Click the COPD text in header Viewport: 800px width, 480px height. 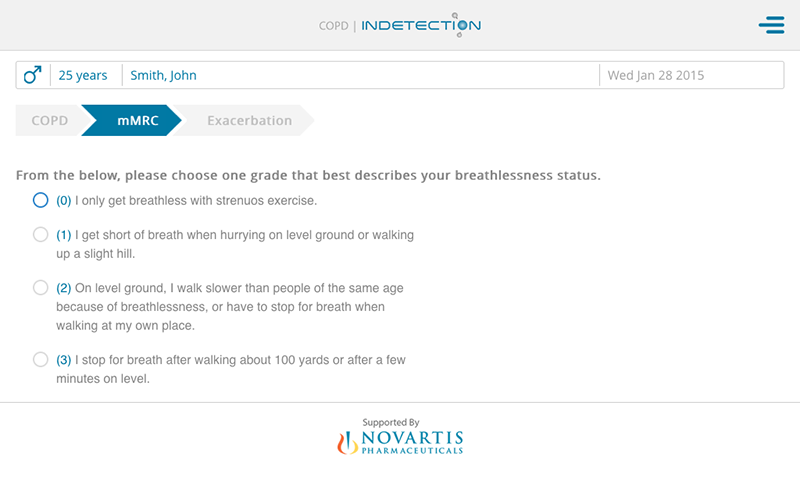click(x=333, y=25)
